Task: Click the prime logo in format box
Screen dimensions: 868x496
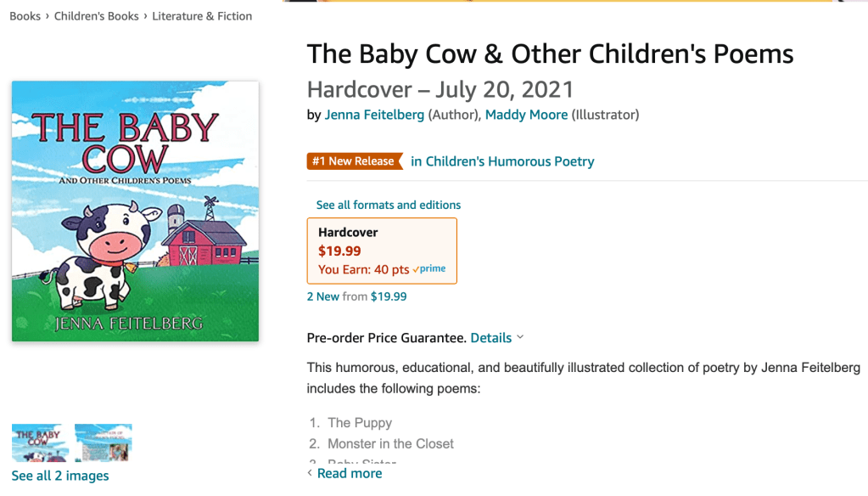Action: (430, 269)
